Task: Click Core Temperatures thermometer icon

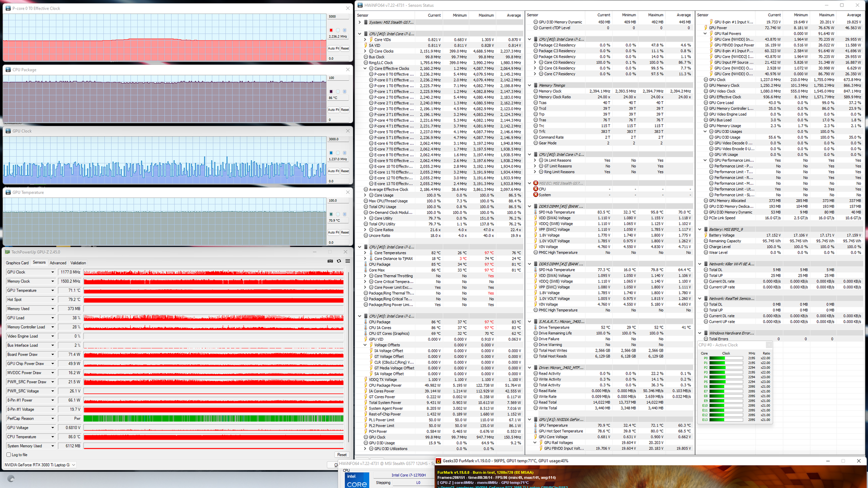Action: pyautogui.click(x=371, y=253)
